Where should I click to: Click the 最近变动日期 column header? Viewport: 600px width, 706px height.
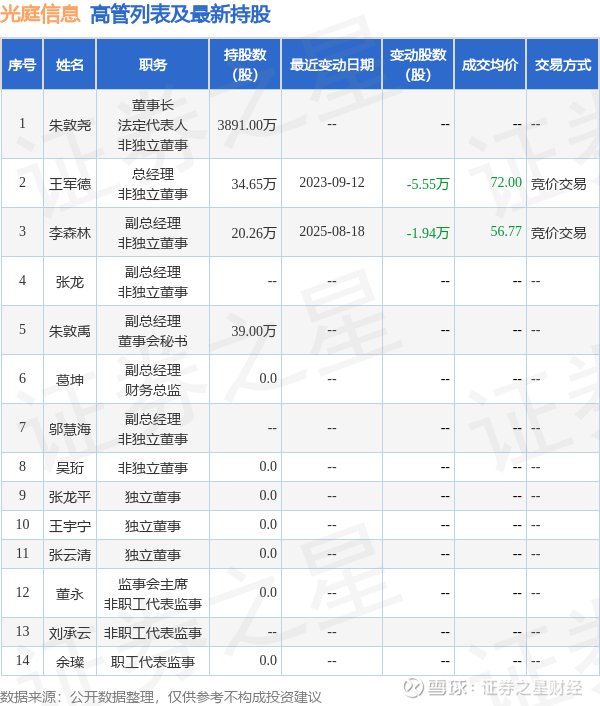click(332, 64)
